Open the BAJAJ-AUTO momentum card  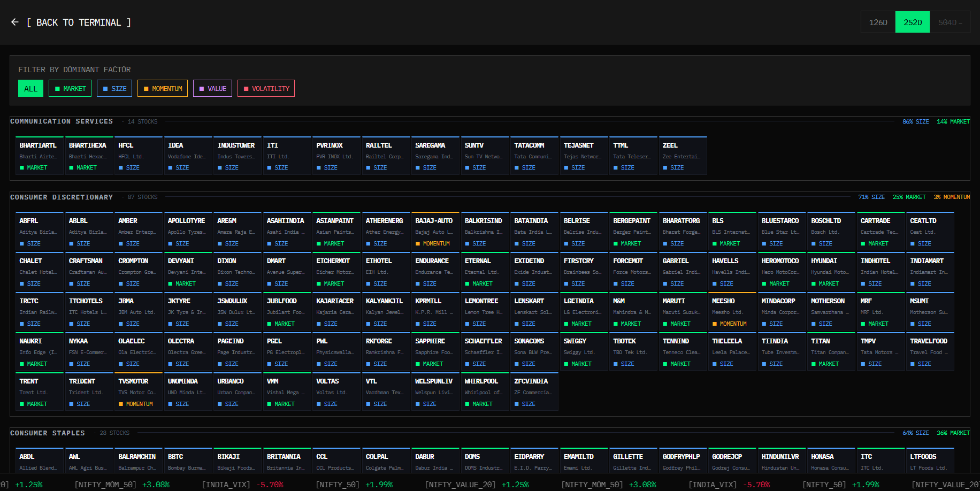pos(435,232)
